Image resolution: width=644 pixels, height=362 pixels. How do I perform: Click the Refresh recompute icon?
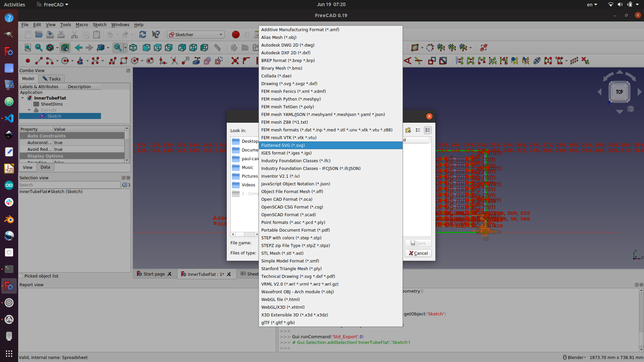pos(143,35)
